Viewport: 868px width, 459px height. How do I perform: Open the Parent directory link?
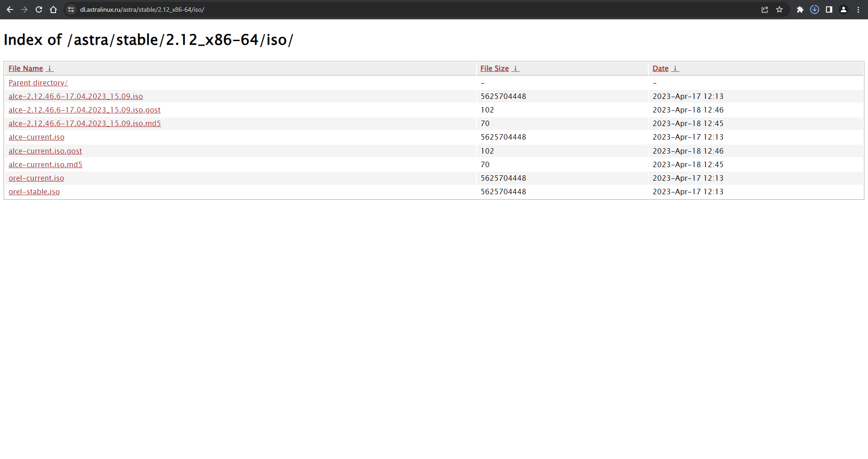[38, 83]
